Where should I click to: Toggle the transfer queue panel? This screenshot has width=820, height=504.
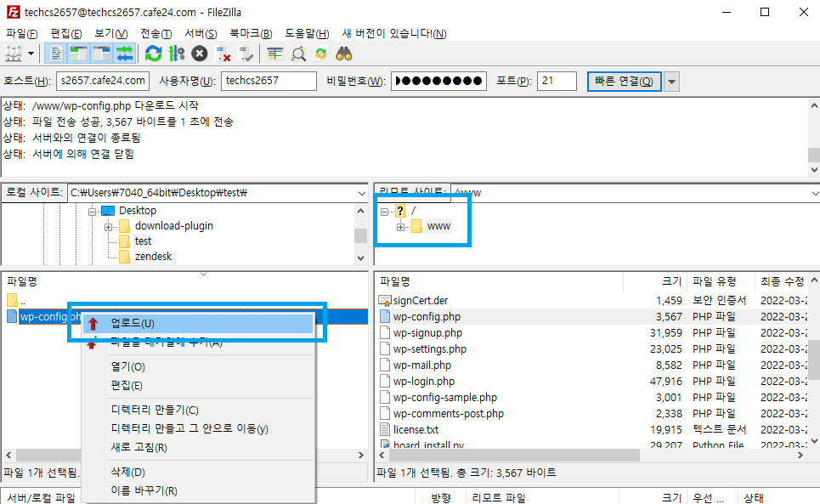click(x=126, y=54)
